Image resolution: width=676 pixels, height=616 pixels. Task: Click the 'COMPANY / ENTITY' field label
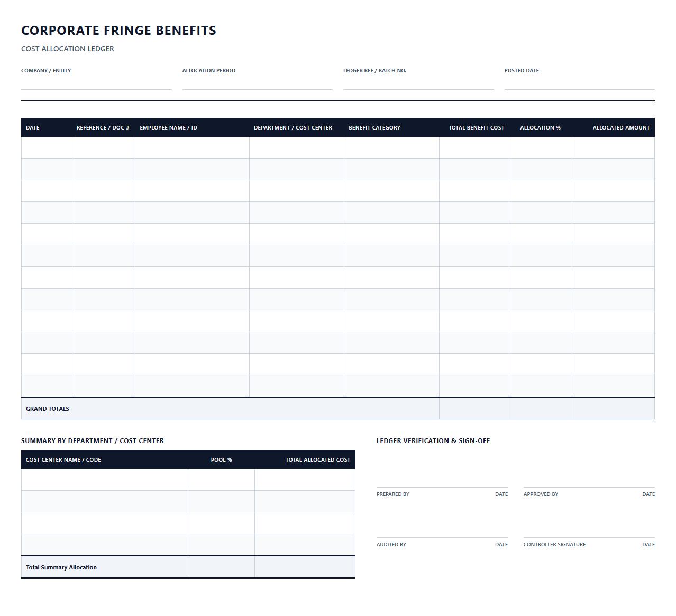46,70
